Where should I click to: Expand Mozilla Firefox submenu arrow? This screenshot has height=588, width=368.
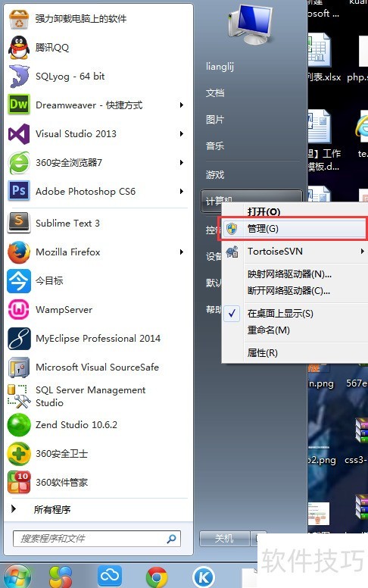(x=182, y=252)
